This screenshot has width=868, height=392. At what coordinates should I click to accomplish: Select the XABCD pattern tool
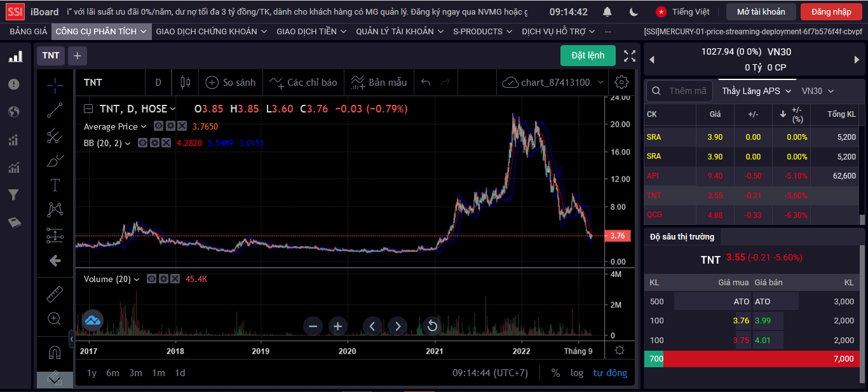pos(55,210)
